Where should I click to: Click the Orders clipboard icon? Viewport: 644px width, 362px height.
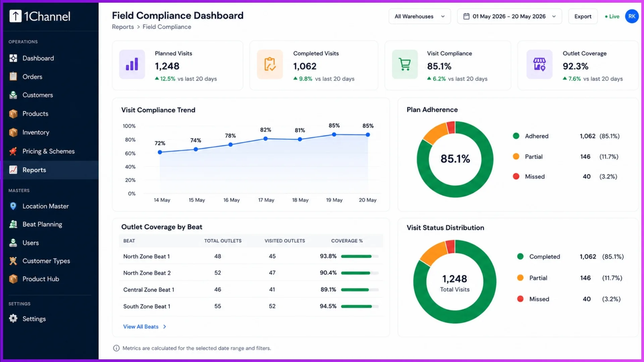coord(13,76)
